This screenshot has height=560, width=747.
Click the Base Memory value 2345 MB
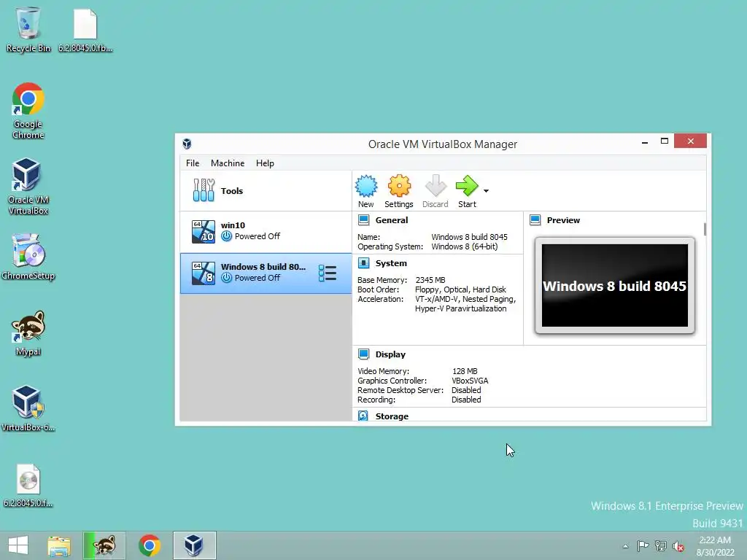point(430,280)
